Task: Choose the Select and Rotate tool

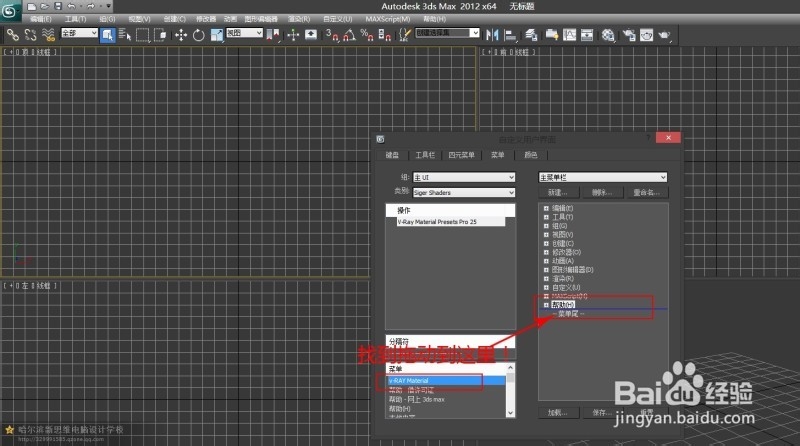Action: pos(199,35)
